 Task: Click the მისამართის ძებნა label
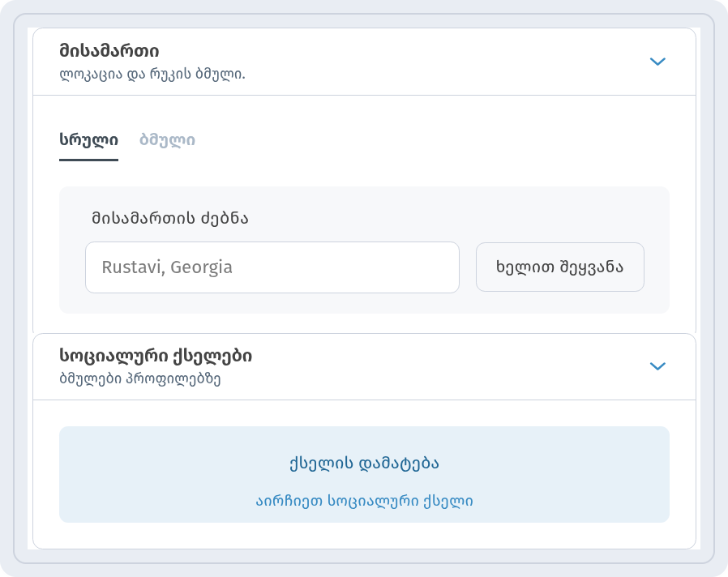[x=170, y=218]
